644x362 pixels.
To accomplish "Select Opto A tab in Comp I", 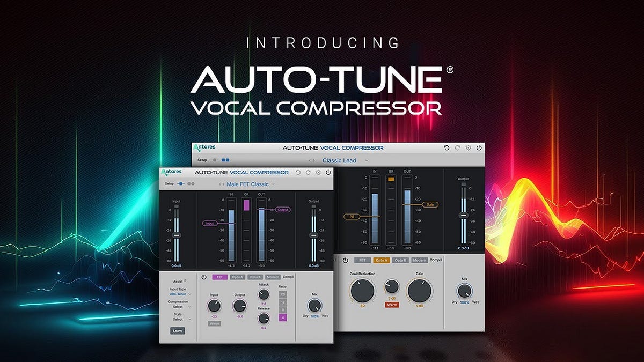I will [x=237, y=277].
